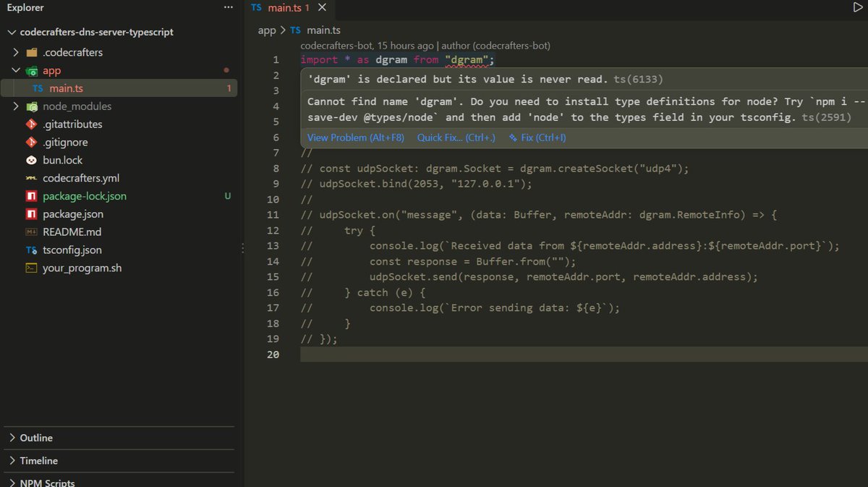Click the git icon beside .gitignore
The image size is (868, 487).
click(x=31, y=143)
